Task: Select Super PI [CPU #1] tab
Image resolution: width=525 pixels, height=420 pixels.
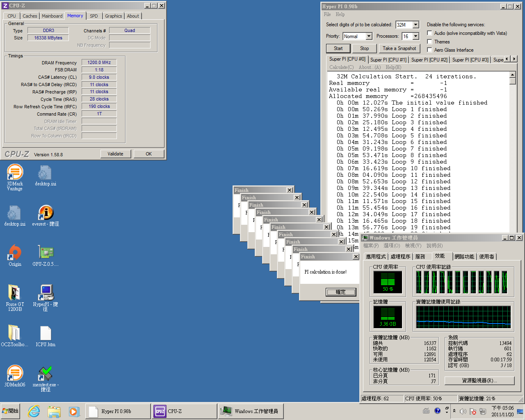Action: coord(388,60)
